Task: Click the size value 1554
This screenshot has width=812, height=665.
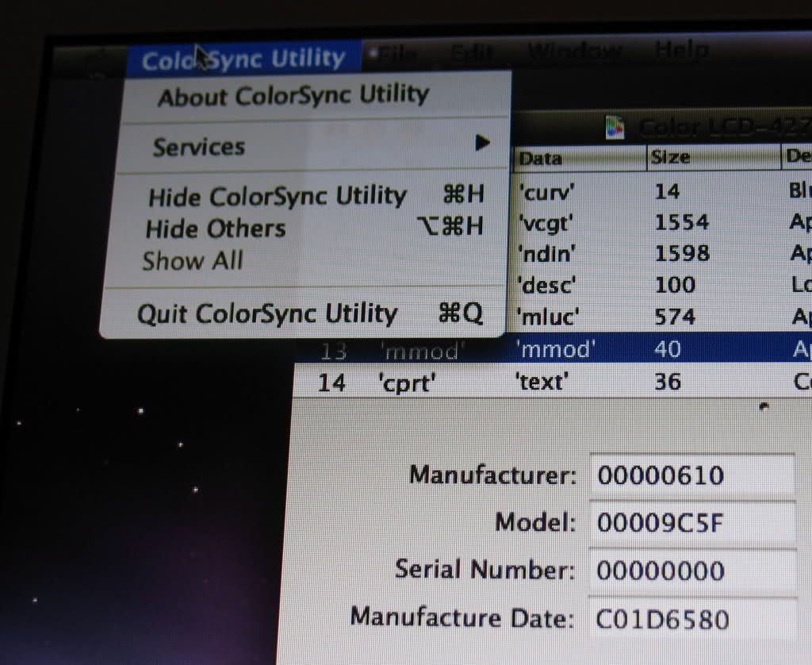Action: click(681, 222)
